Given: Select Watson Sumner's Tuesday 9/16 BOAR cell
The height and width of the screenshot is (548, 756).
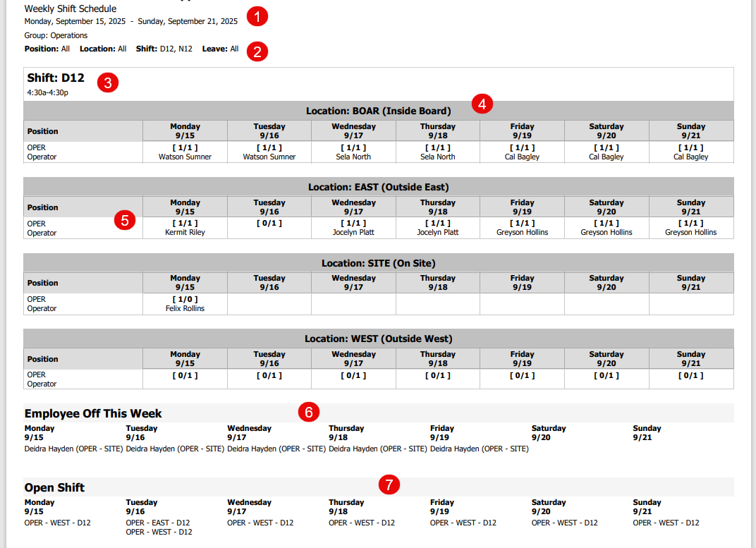Looking at the screenshot, I should point(269,152).
